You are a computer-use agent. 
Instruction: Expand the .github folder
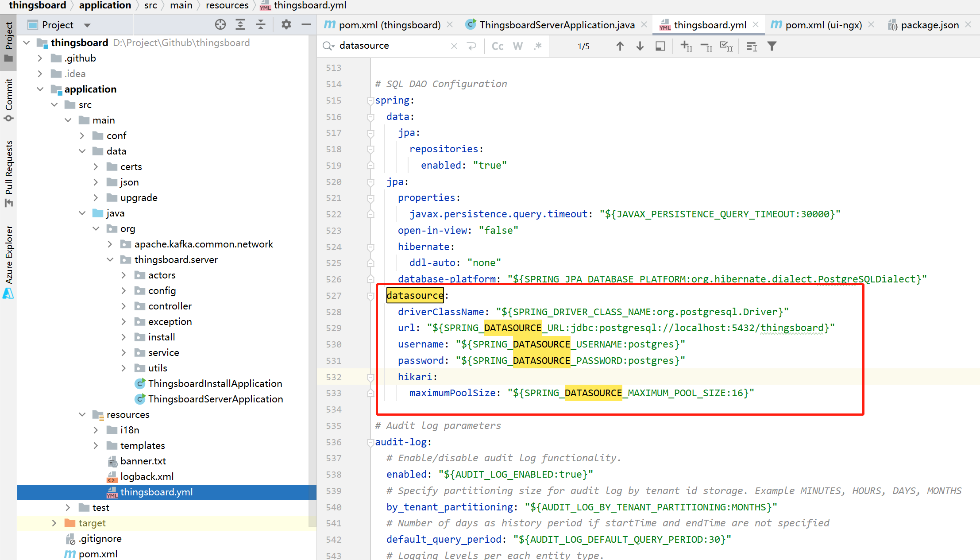point(40,58)
